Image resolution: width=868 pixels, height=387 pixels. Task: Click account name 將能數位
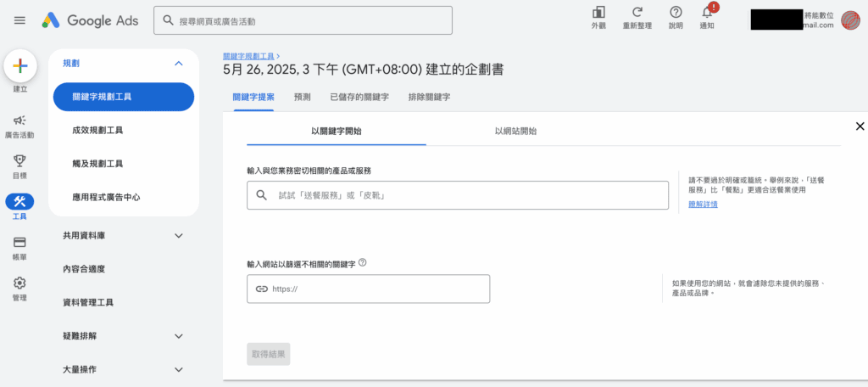click(x=819, y=15)
